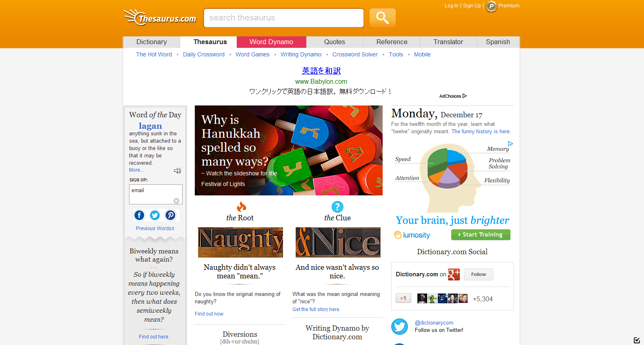Click the Crossword Solver link
The image size is (644, 345).
(355, 54)
